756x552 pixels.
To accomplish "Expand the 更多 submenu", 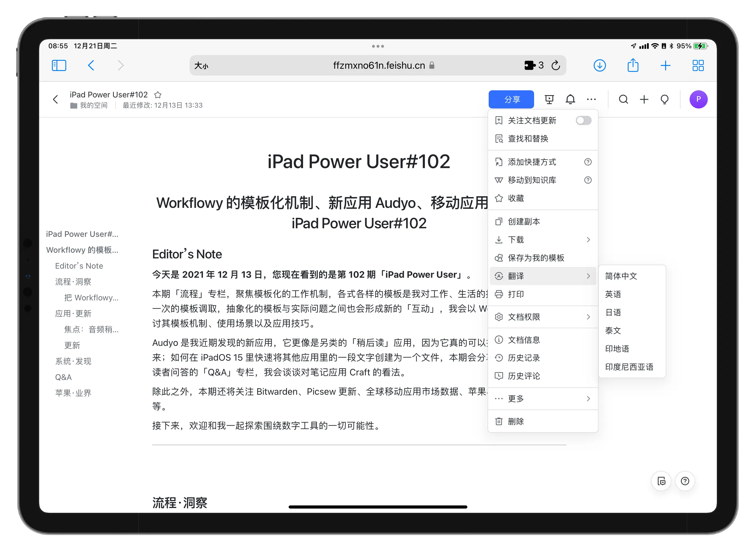I will click(543, 399).
